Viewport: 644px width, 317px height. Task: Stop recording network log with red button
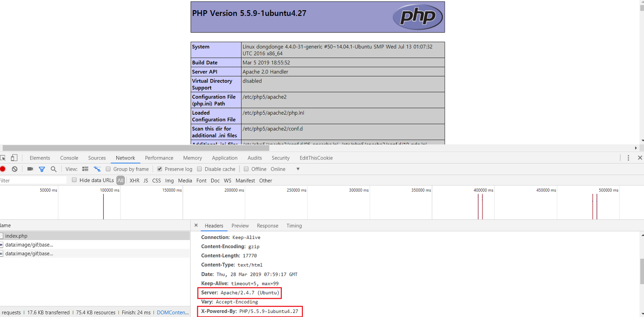(3, 169)
